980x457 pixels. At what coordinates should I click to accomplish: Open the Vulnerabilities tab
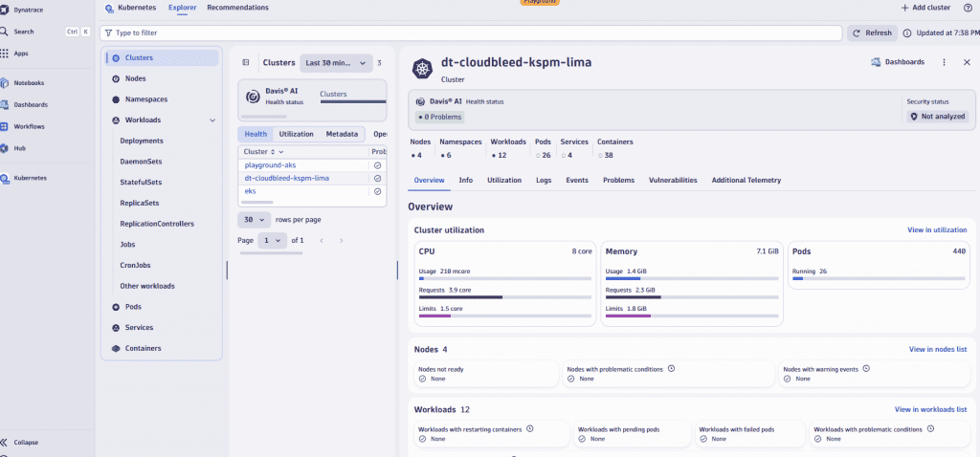(x=673, y=180)
